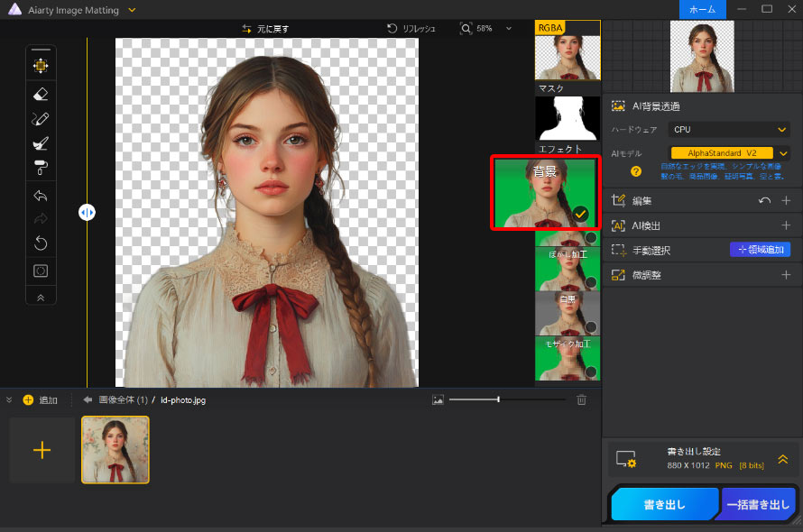Screen dimensions: 803x532
Task: Click the yellow question mark help icon
Action: tap(636, 171)
